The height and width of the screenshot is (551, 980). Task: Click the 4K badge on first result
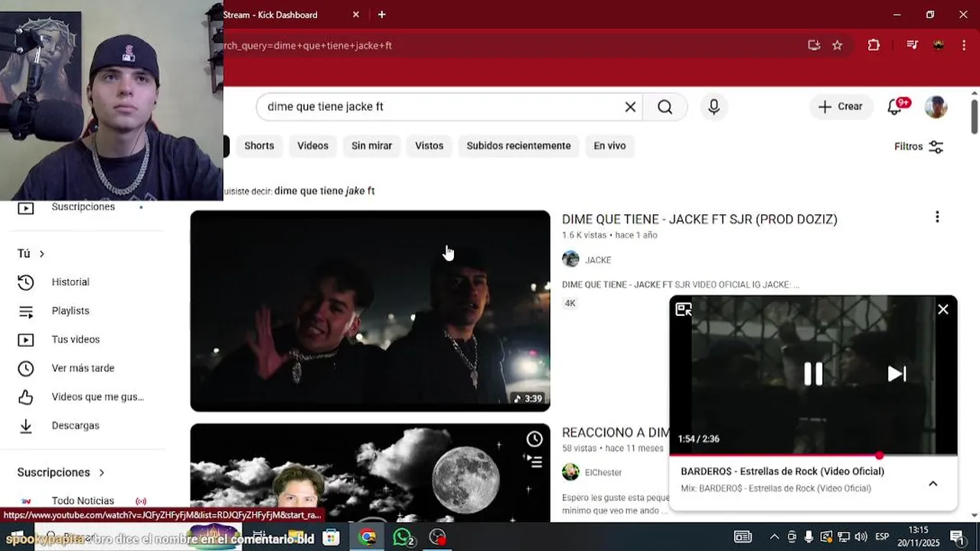click(570, 303)
